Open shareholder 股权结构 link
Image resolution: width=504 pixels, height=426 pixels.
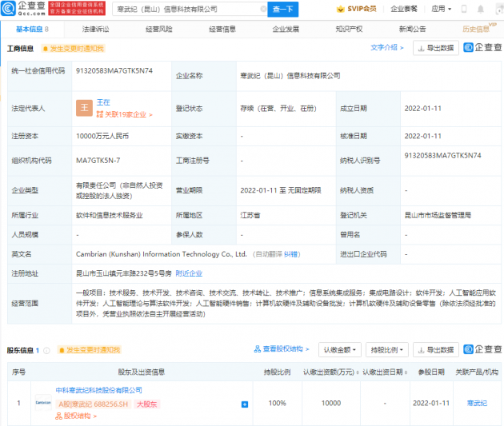pyautogui.click(x=76, y=416)
